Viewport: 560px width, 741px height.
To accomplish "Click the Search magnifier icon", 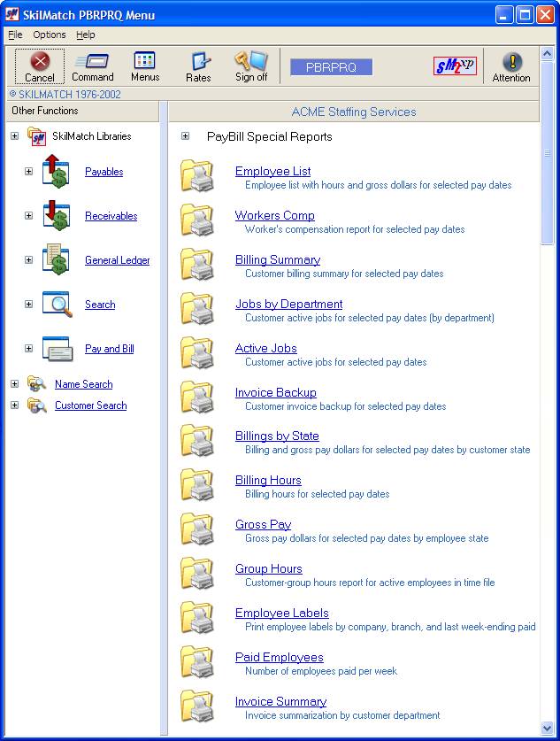I will 58,304.
